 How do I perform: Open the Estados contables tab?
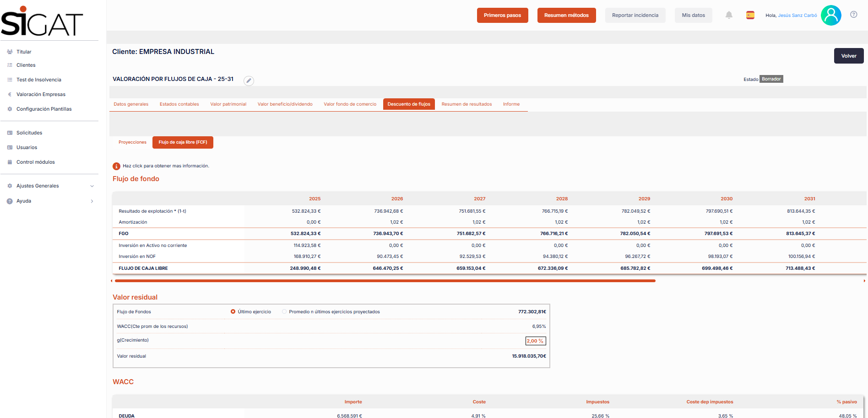179,104
